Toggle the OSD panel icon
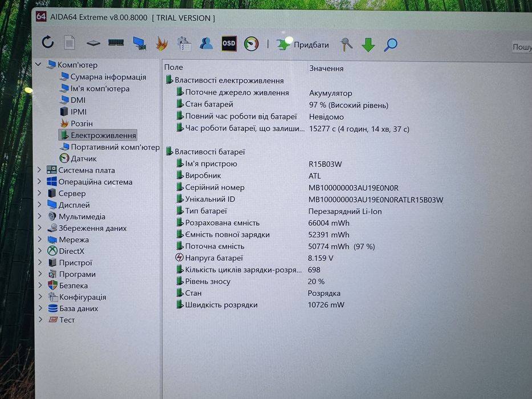Image resolution: width=532 pixels, height=399 pixels. point(229,43)
